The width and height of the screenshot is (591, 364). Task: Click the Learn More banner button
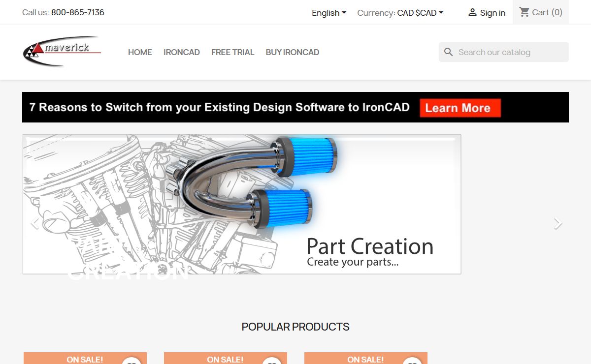(460, 108)
